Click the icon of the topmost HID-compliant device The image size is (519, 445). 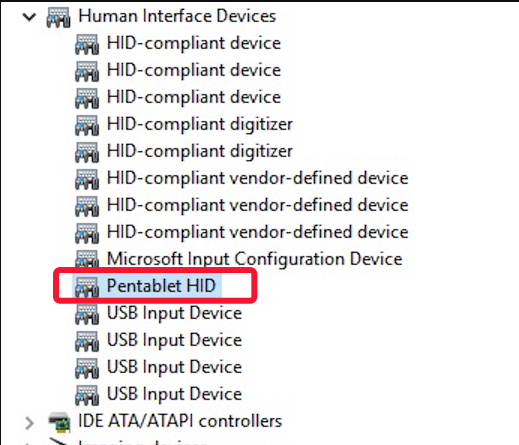pyautogui.click(x=87, y=44)
